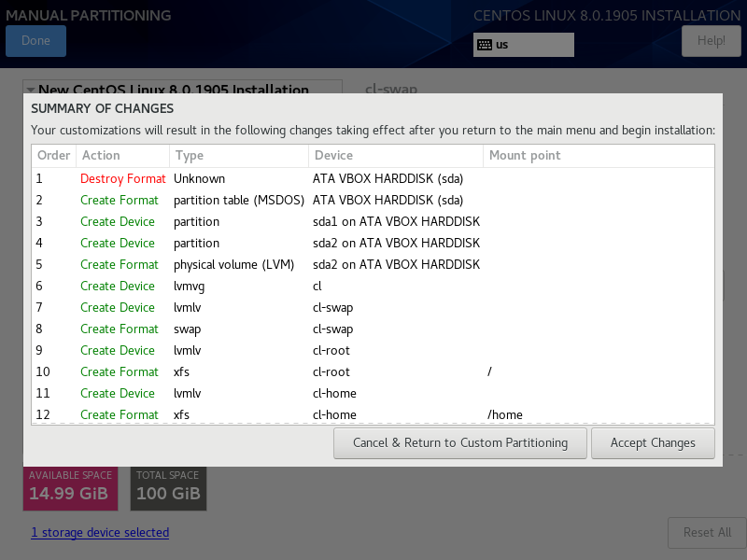Select the '/home' mount point cell
Viewport: 747px width, 560px height.
(504, 414)
